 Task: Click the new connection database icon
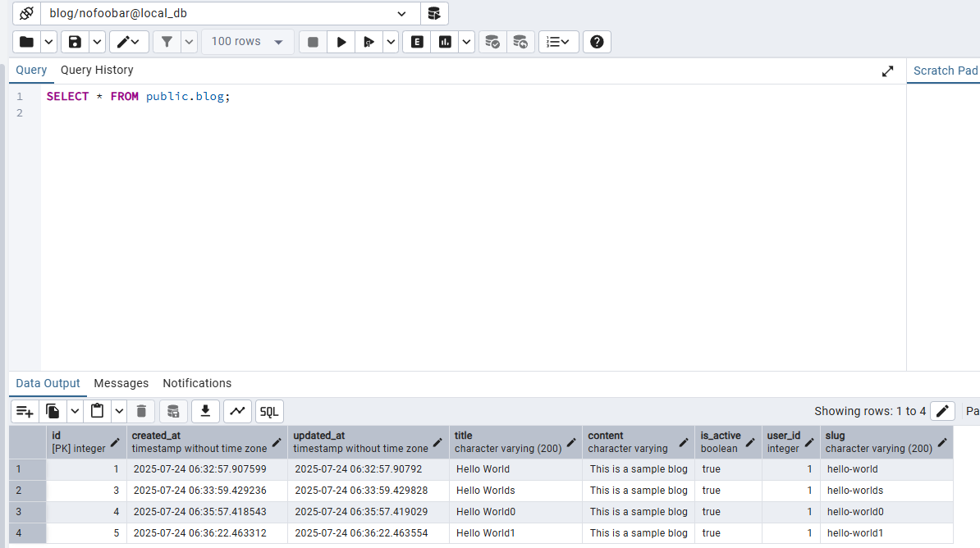pos(433,13)
